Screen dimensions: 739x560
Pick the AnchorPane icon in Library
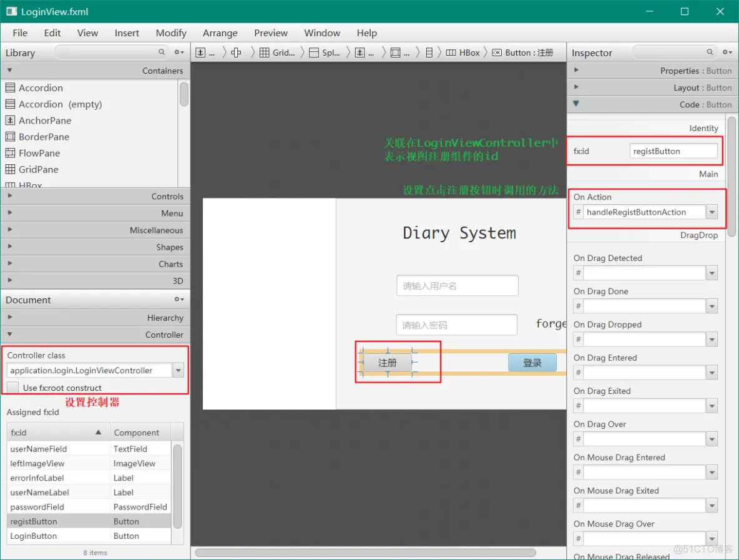click(10, 120)
